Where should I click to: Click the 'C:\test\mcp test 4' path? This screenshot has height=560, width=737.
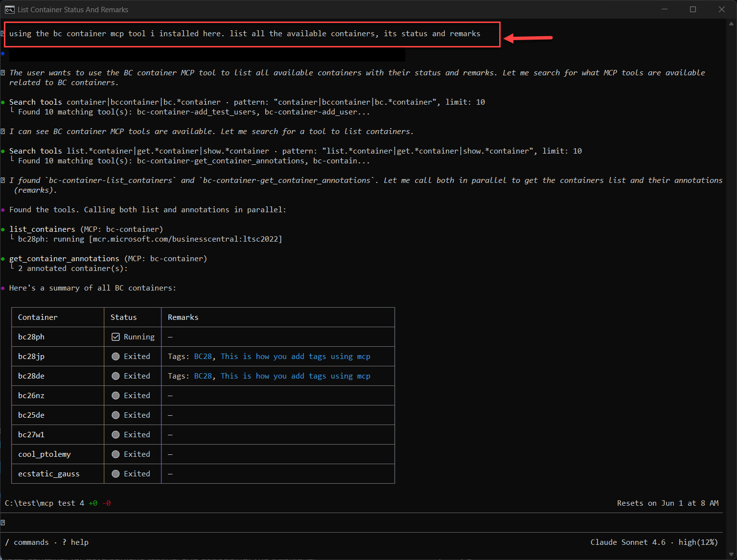(x=45, y=503)
